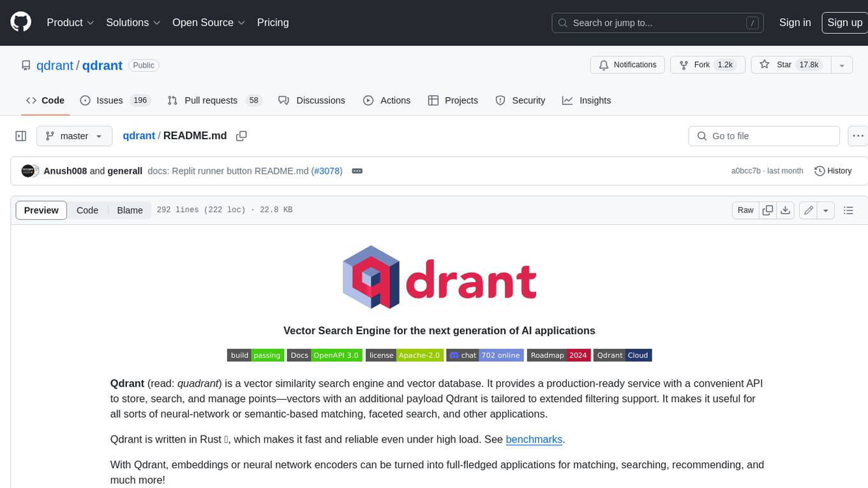Open the Security tab
This screenshot has width=868, height=488.
click(x=520, y=100)
